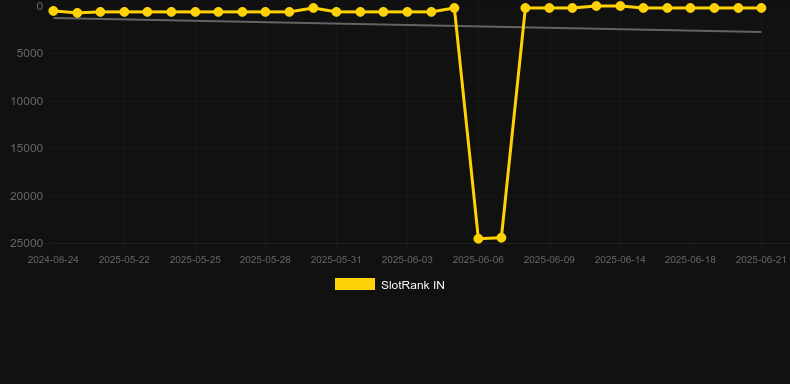
Task: Click the x-axis date label 2025-06-06
Action: [478, 260]
